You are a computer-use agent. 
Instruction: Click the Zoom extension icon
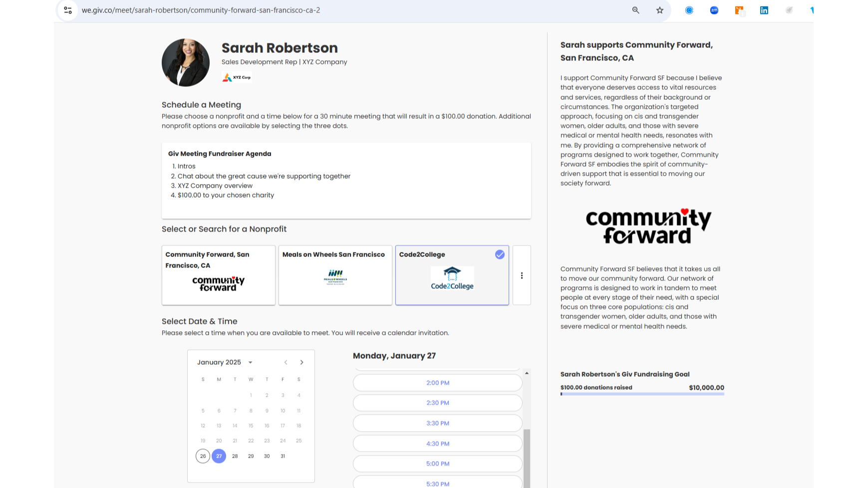714,10
